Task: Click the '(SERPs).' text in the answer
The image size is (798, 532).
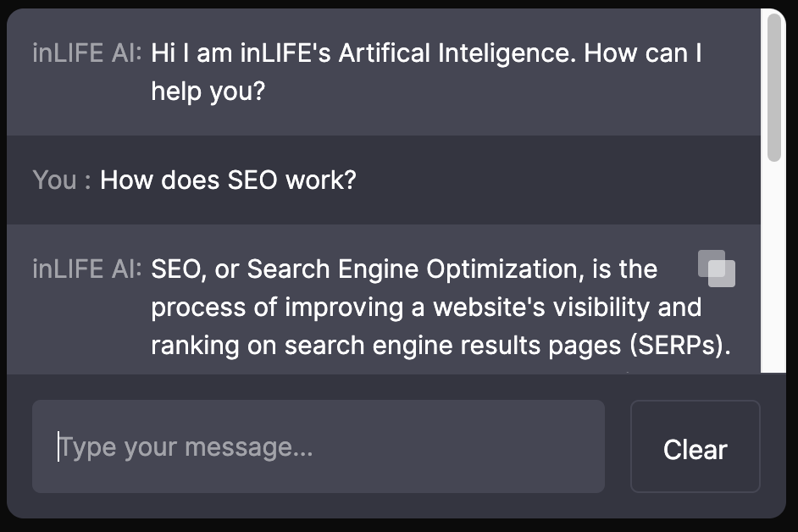Action: 680,346
